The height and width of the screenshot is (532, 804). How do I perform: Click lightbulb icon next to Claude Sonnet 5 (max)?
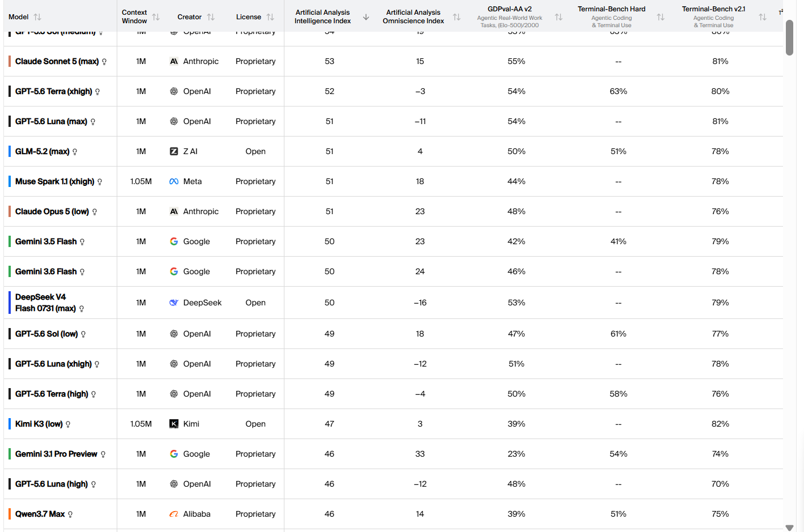[104, 62]
